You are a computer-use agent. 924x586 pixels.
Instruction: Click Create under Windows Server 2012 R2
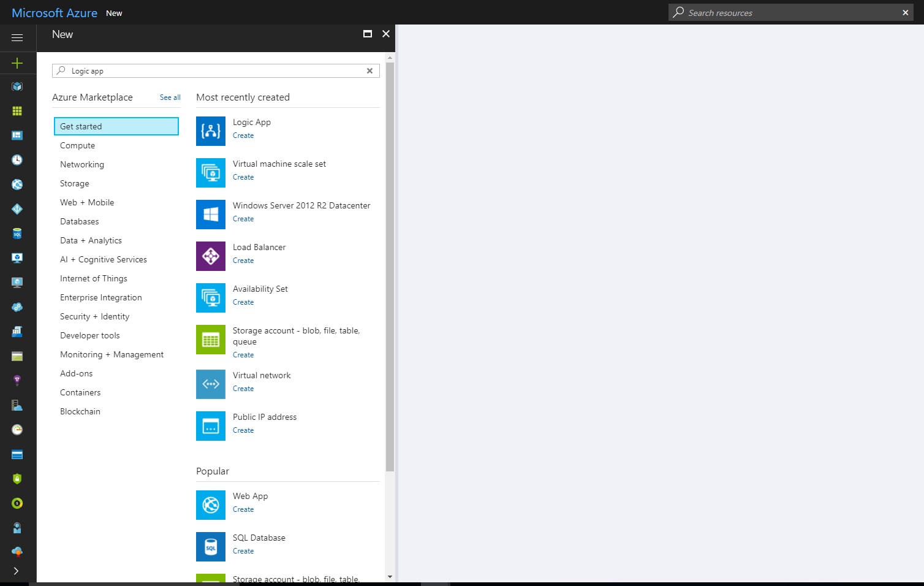coord(243,219)
